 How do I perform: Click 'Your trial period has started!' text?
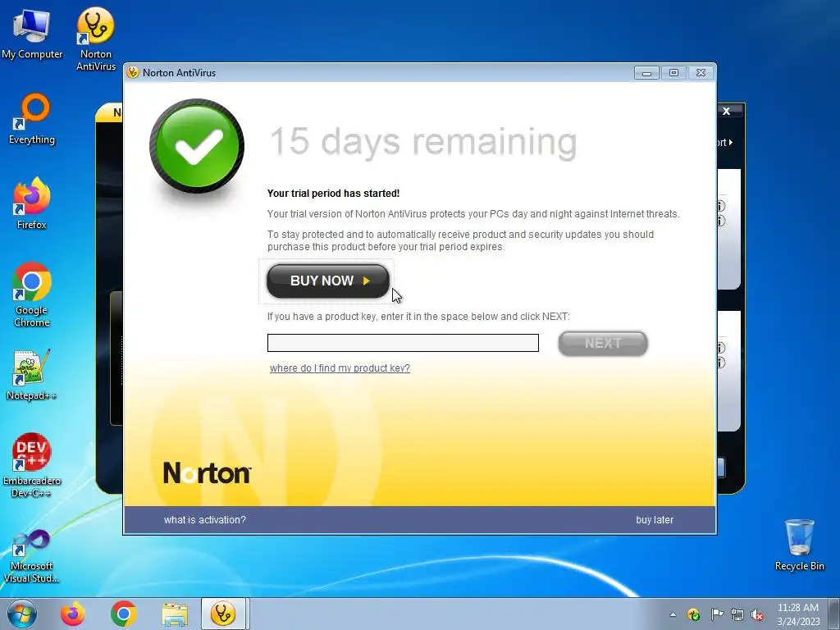click(333, 194)
